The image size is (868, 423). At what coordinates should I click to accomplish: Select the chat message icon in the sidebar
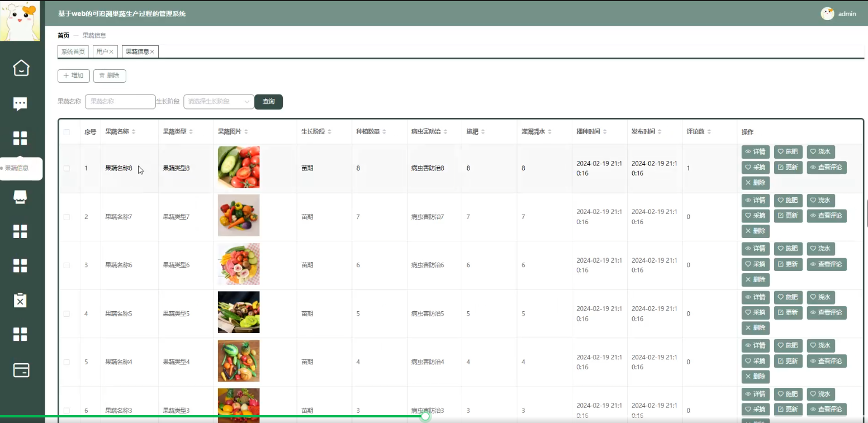pyautogui.click(x=21, y=103)
